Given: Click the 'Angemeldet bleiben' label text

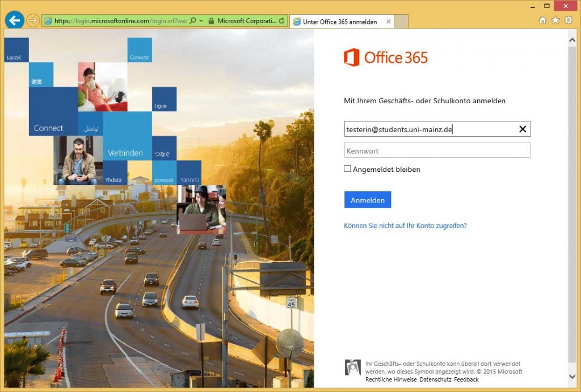Looking at the screenshot, I should (386, 169).
